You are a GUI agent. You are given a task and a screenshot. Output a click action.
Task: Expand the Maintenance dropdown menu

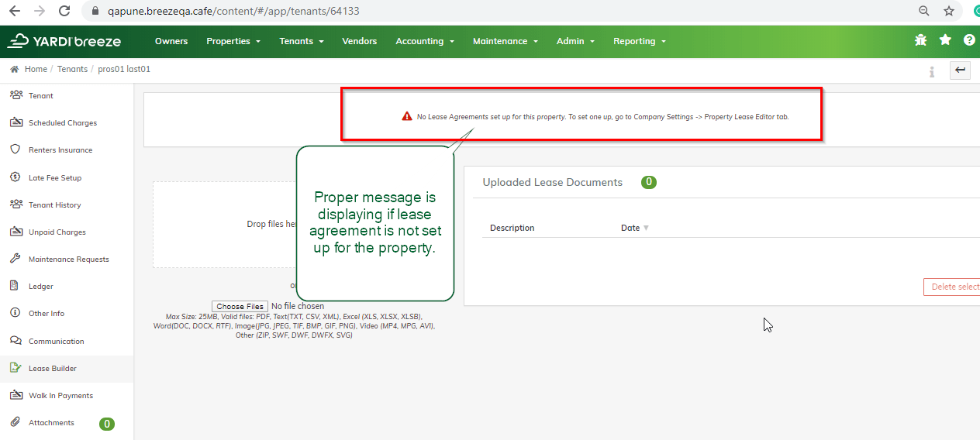[x=506, y=41]
